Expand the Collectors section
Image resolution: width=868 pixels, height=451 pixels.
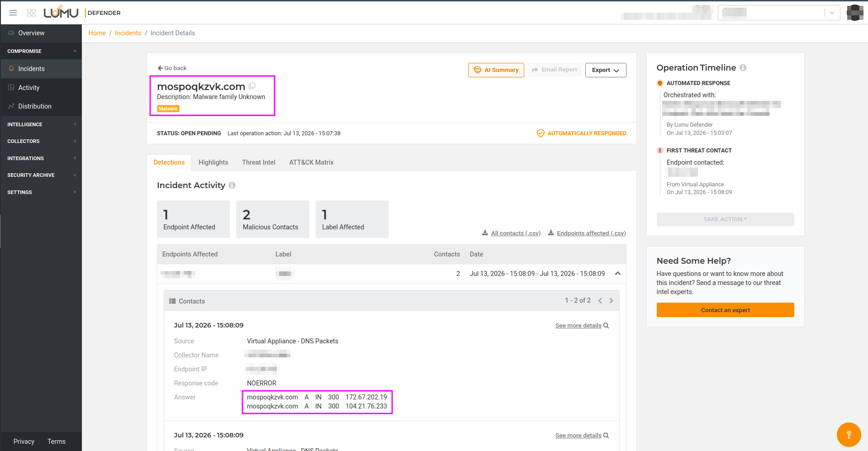pos(41,141)
